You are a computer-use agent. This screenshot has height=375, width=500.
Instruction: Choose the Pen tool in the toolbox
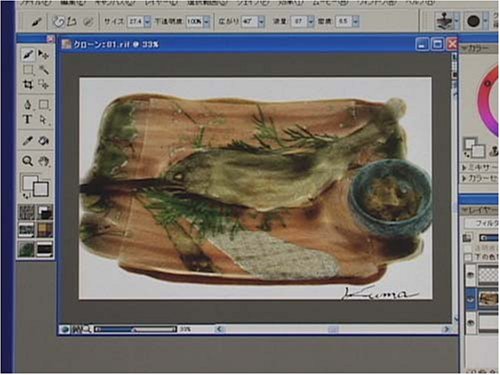click(28, 105)
